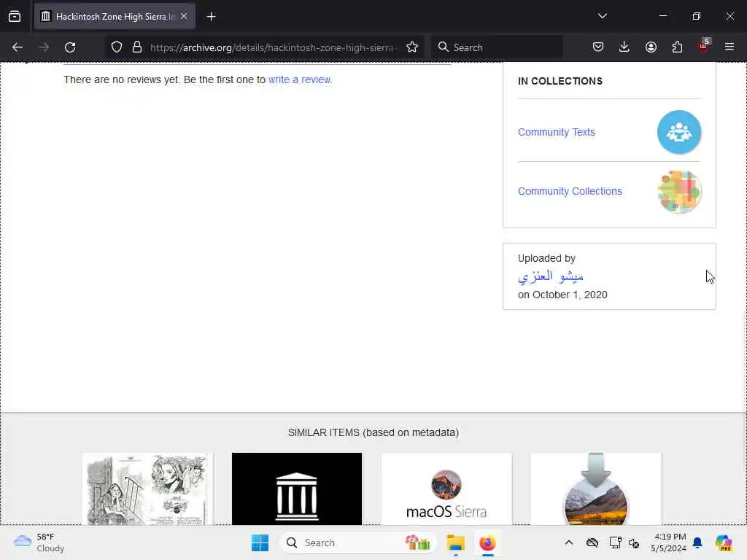
Task: Click 'on October 1, 2020' upload date text
Action: pos(562,295)
